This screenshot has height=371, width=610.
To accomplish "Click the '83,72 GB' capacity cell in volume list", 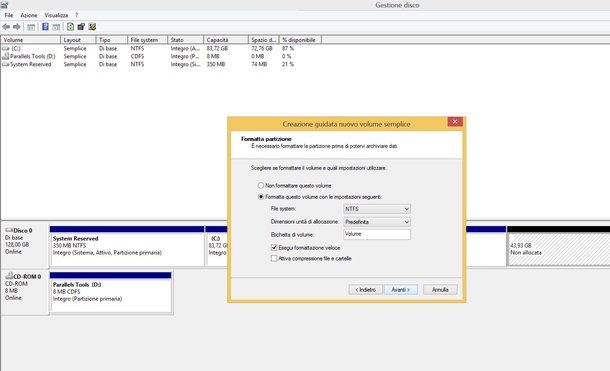I will [x=217, y=49].
